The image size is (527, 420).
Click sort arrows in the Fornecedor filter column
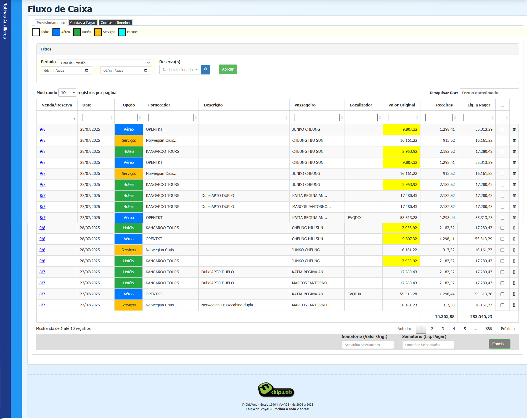196,118
